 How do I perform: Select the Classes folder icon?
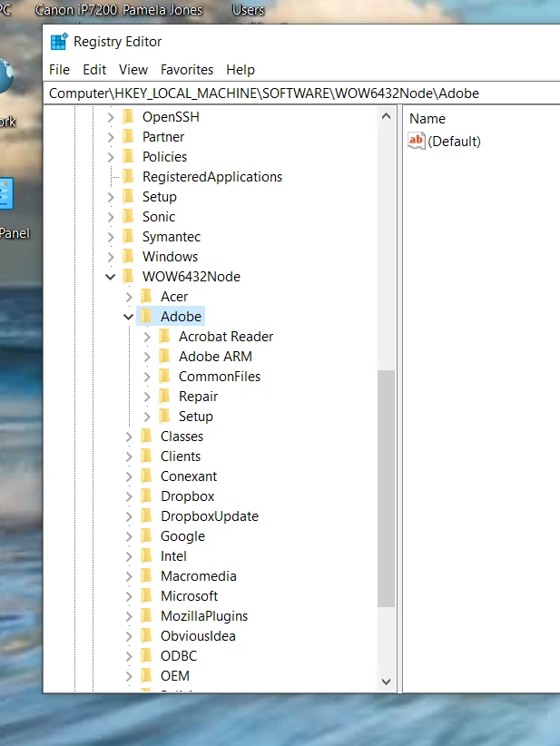pos(146,437)
